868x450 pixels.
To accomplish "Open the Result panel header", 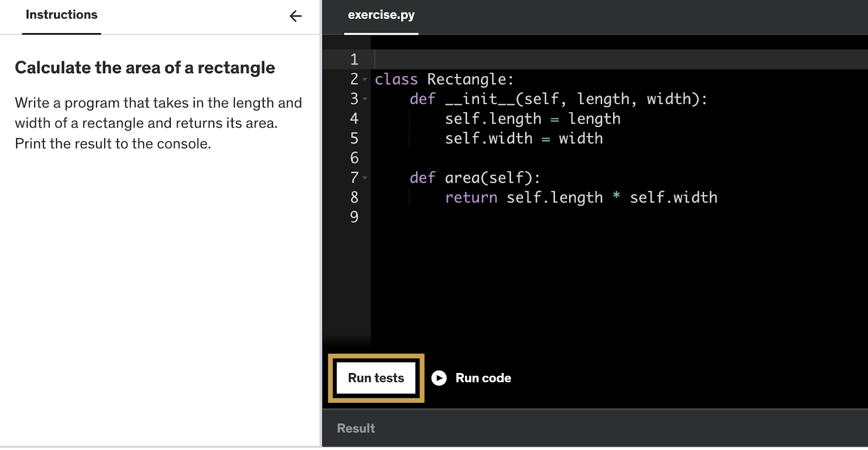I will pyautogui.click(x=356, y=428).
